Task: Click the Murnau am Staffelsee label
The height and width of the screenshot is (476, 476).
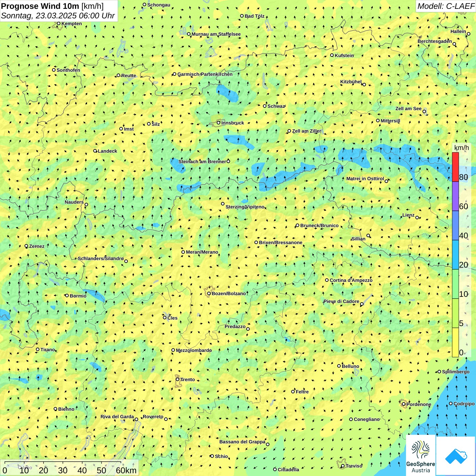Action: [x=216, y=34]
